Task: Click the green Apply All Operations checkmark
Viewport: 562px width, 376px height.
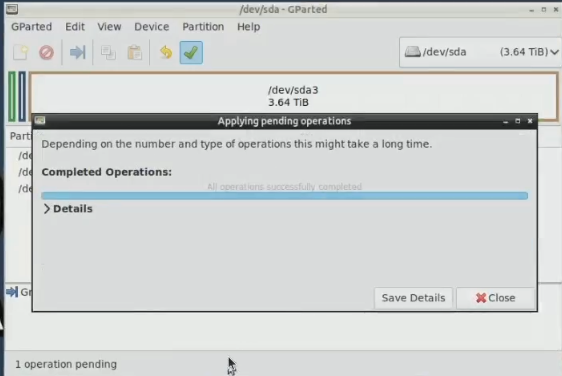Action: coord(191,53)
